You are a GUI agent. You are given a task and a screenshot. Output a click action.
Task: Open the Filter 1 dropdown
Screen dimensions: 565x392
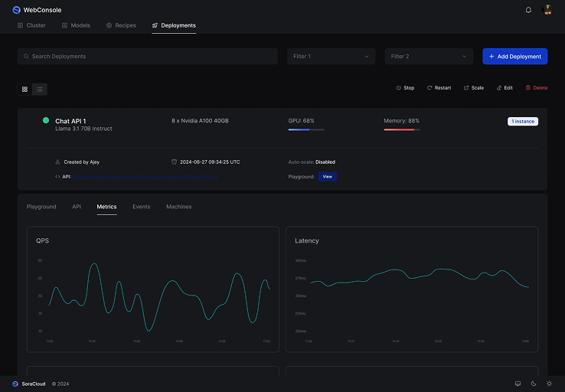[x=331, y=56]
